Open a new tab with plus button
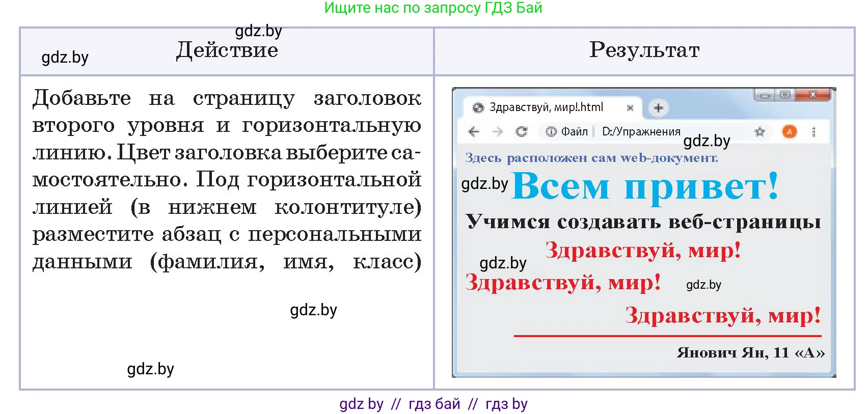This screenshot has height=414, width=868. click(x=658, y=108)
